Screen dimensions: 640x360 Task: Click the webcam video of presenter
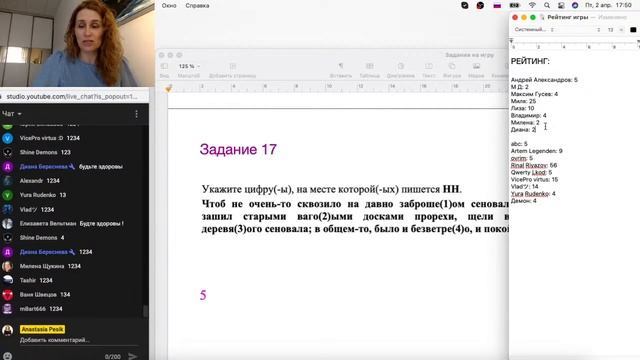(77, 43)
